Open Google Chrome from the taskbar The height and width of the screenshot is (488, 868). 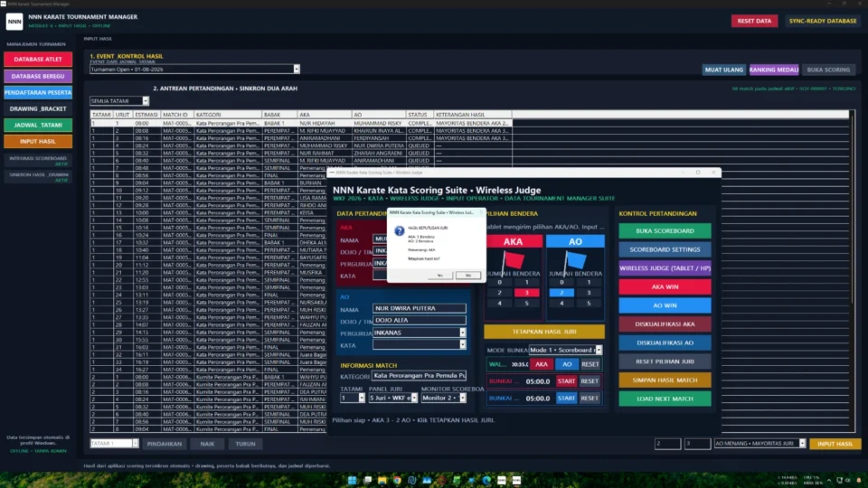(x=397, y=480)
